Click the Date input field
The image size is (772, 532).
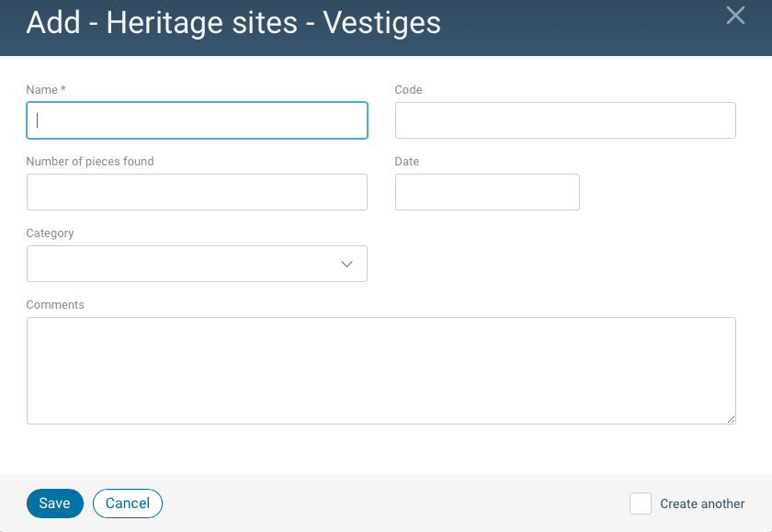coord(486,192)
